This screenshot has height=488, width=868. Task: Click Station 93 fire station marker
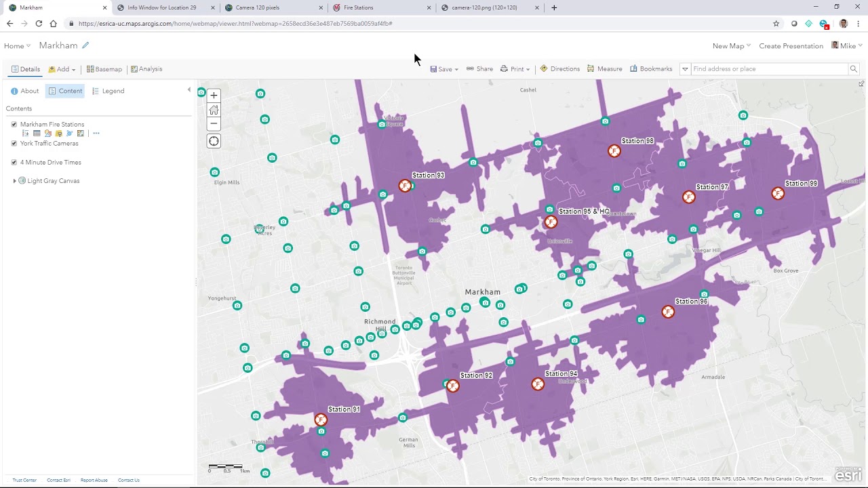coord(405,186)
